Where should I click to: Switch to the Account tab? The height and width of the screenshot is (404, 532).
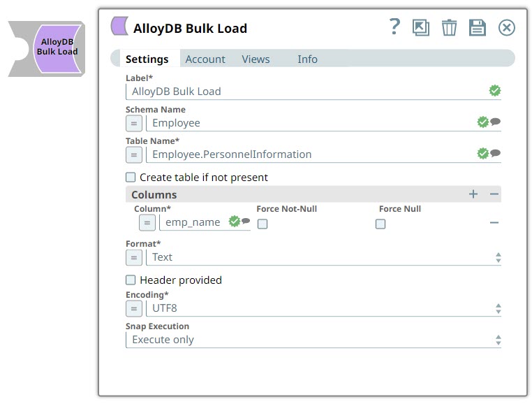205,59
